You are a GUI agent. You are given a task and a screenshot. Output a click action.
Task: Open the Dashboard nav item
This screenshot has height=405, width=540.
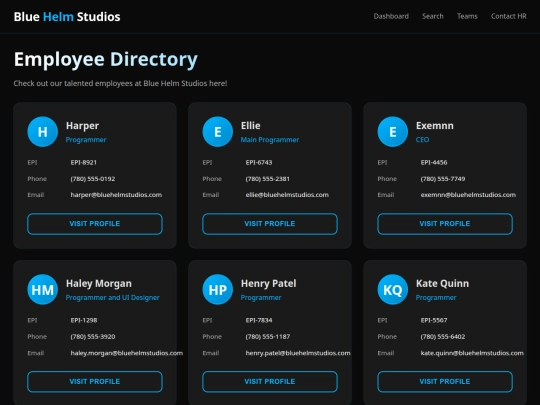[x=391, y=16]
